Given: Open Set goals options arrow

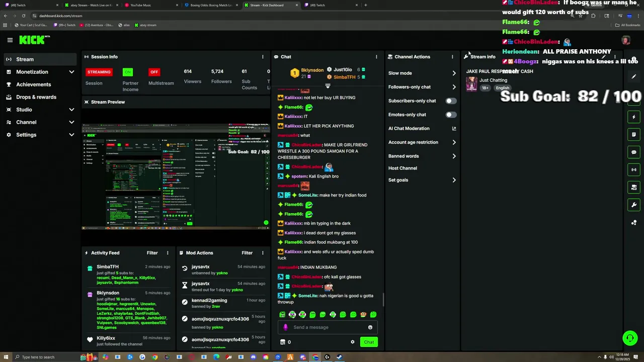Looking at the screenshot, I should [x=454, y=180].
